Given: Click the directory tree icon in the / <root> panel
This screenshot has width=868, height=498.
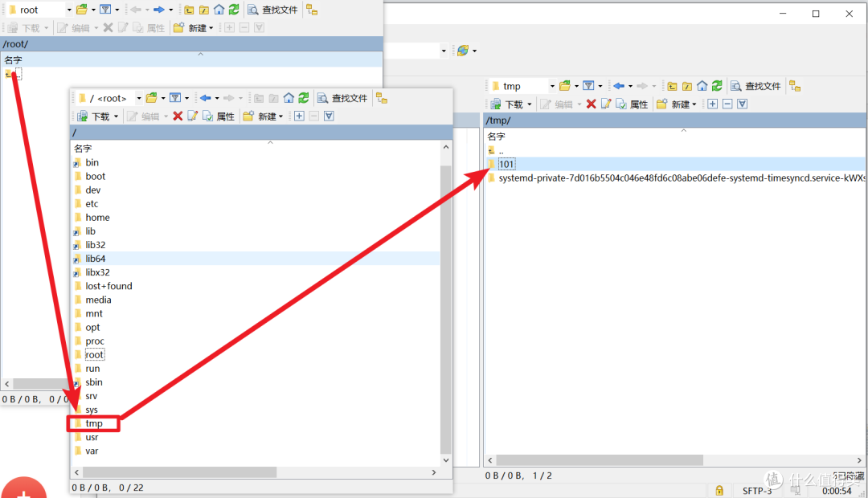Looking at the screenshot, I should click(382, 98).
